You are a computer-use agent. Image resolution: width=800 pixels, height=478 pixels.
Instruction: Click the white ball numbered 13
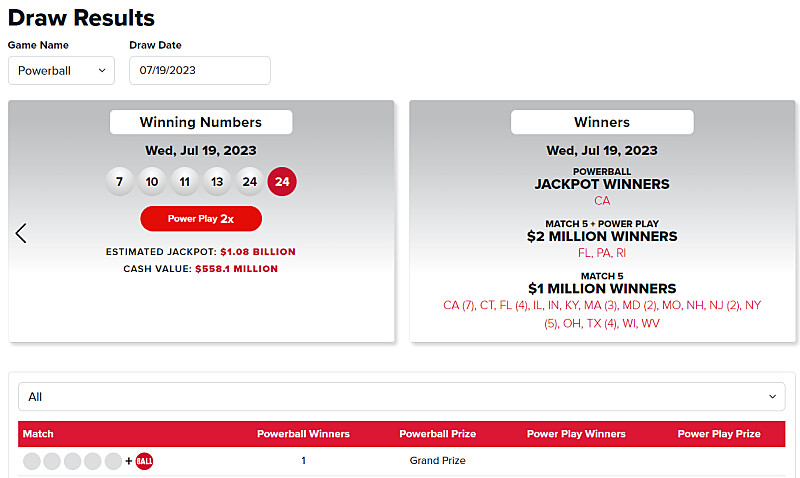tap(217, 182)
